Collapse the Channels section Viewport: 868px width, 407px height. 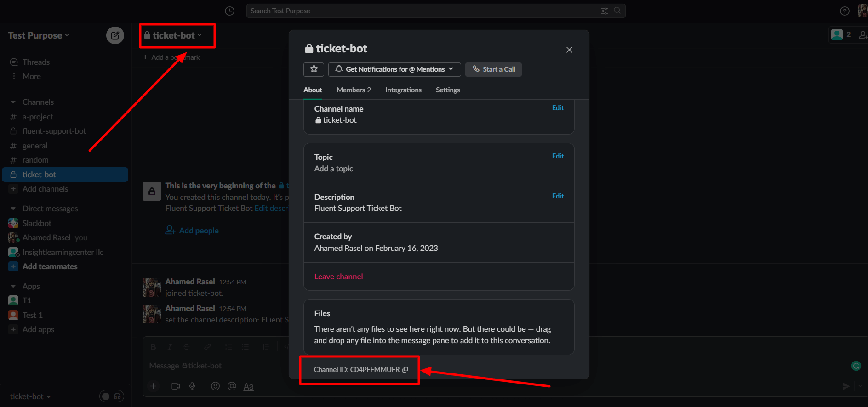13,102
